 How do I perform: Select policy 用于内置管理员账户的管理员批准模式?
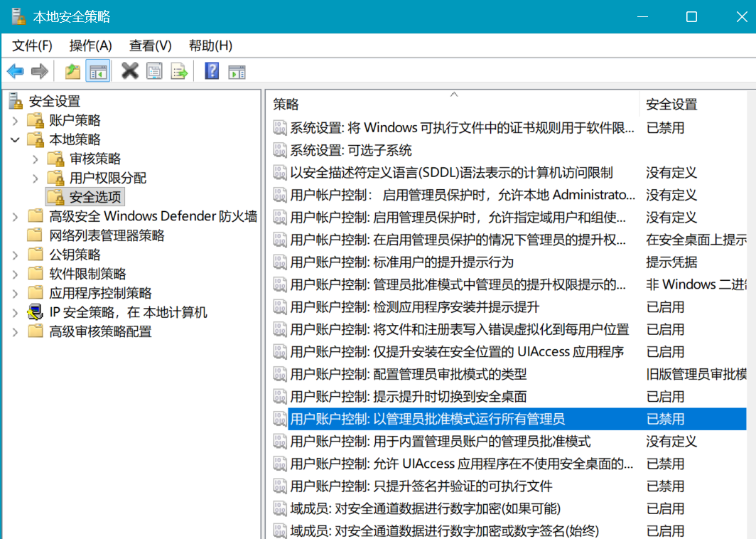441,441
